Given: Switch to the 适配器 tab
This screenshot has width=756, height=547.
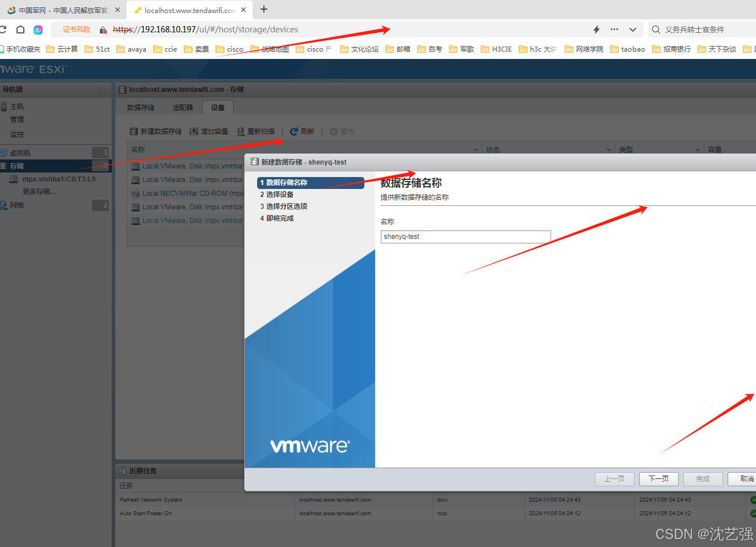Looking at the screenshot, I should click(x=183, y=107).
